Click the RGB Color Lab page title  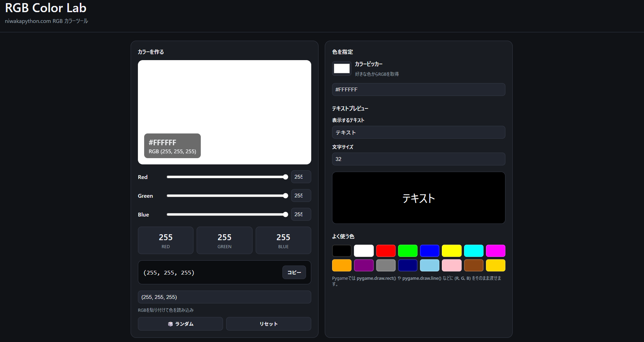pyautogui.click(x=46, y=8)
